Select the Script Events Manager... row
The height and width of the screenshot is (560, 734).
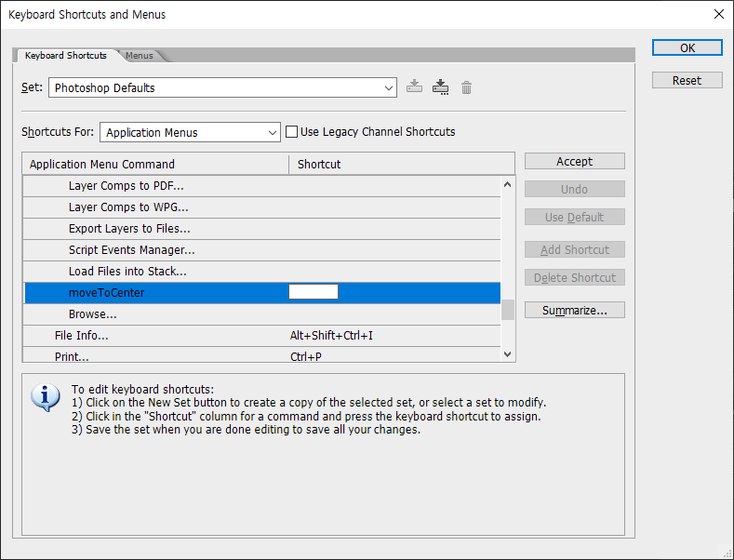point(261,250)
